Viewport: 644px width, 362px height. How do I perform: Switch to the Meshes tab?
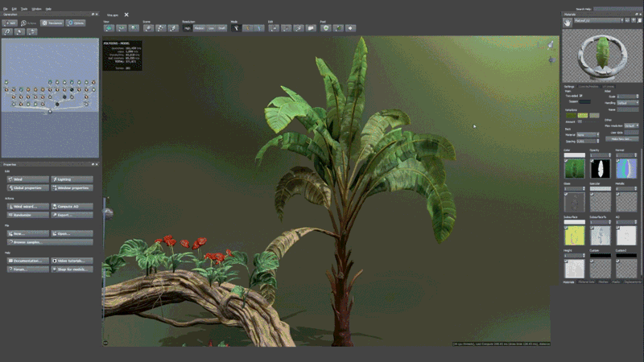603,282
